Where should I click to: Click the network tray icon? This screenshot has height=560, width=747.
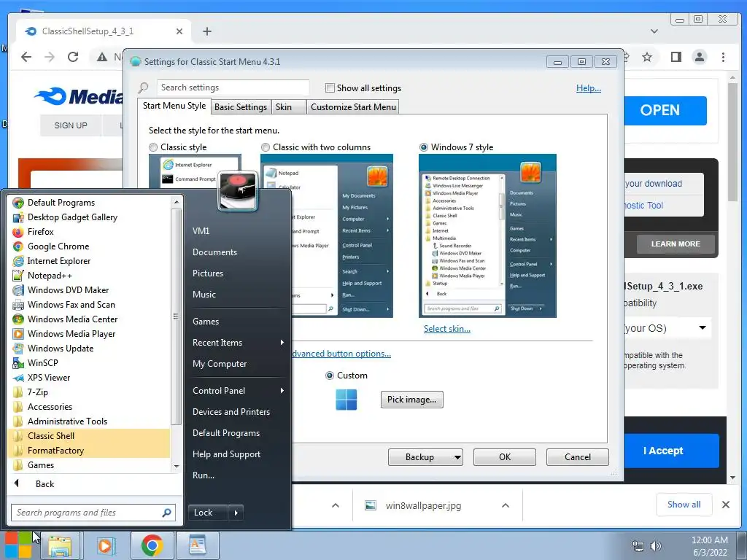coord(638,546)
